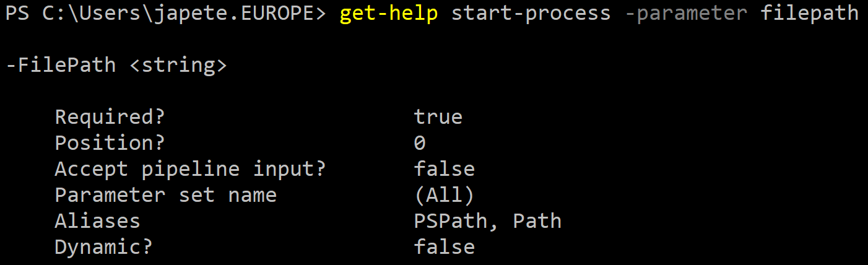The width and height of the screenshot is (868, 265).
Task: Click the -FilePath <string> heading
Action: click(116, 65)
